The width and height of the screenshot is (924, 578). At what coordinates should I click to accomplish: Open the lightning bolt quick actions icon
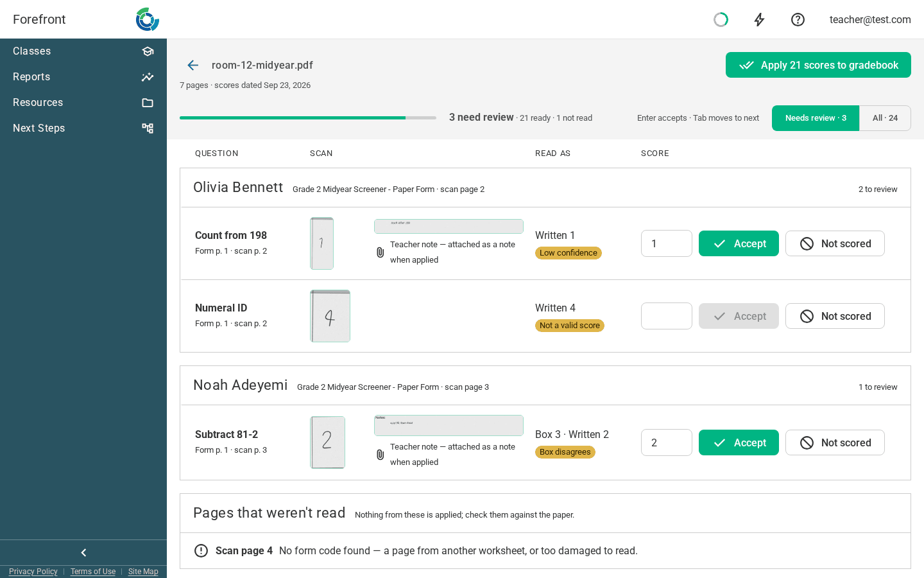click(759, 20)
